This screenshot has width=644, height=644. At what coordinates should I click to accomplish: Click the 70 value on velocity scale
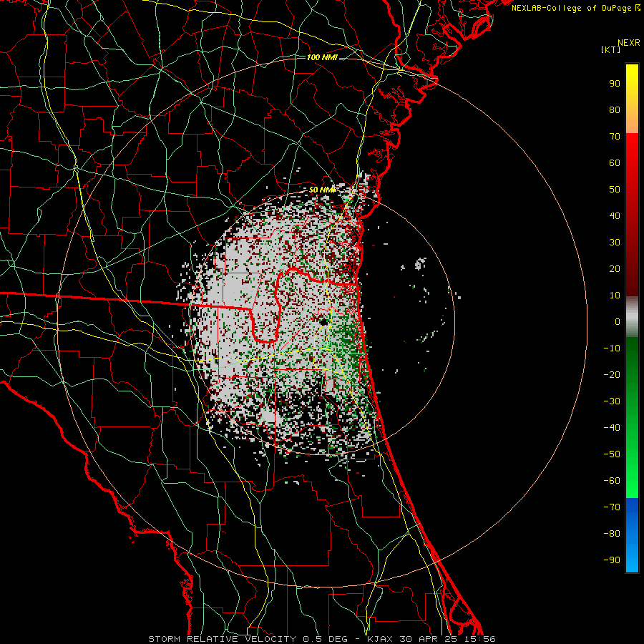point(615,137)
